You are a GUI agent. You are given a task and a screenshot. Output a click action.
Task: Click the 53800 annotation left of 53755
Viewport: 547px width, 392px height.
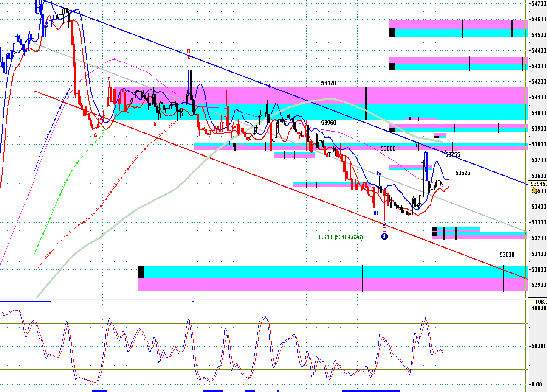pyautogui.click(x=388, y=149)
